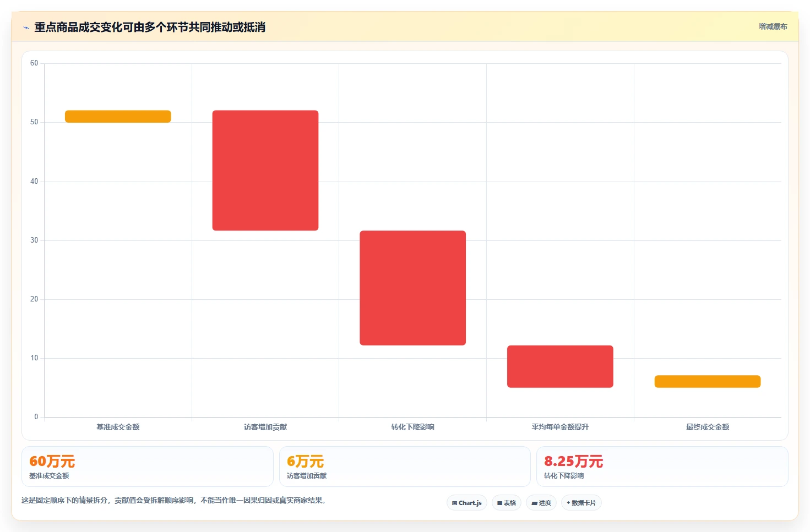Click the 6万元 访客增加贡献 card
This screenshot has height=532, width=810.
[x=405, y=467]
